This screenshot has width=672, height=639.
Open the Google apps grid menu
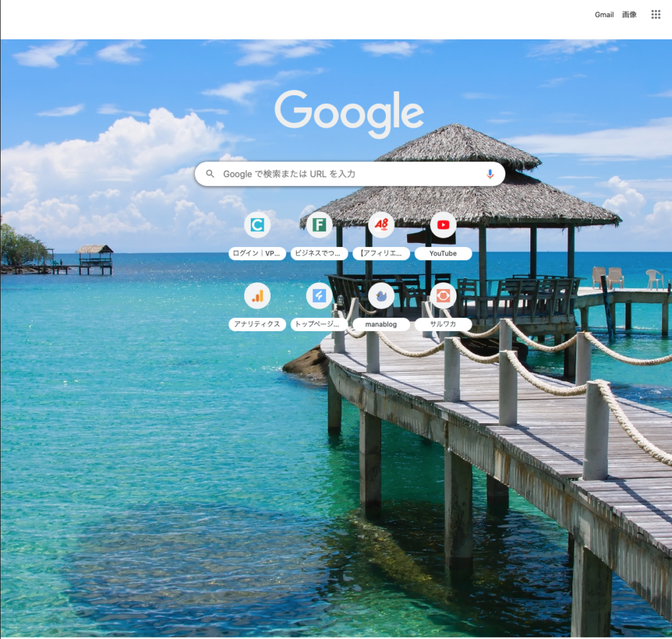pyautogui.click(x=656, y=14)
